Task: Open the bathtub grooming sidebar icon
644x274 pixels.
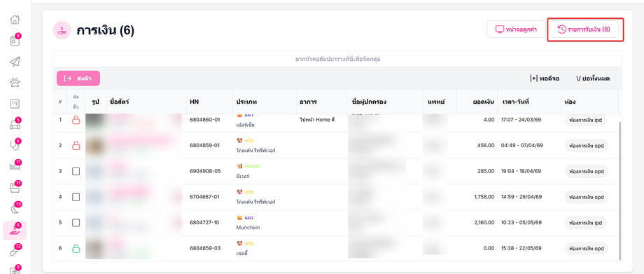Action: 15,188
